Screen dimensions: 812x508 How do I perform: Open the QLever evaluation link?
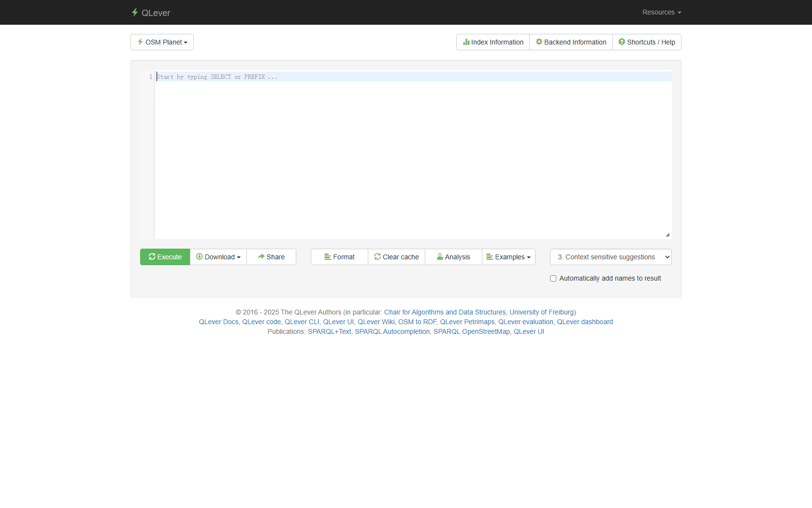(525, 322)
